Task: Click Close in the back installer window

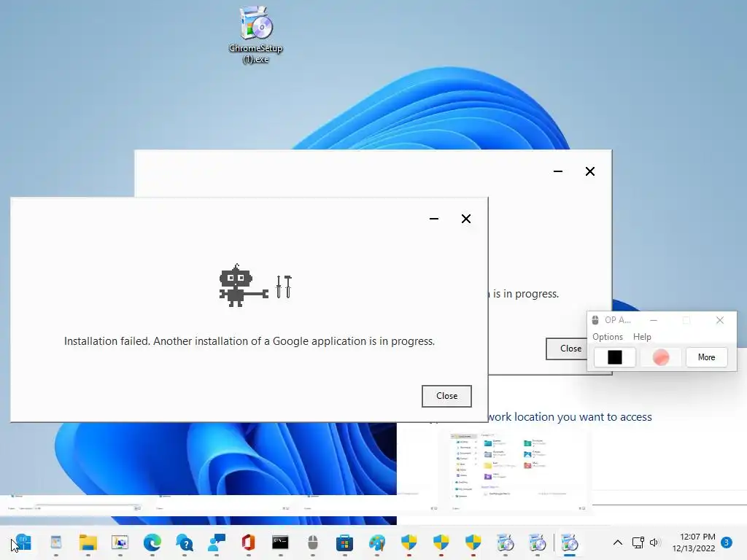Action: (x=567, y=349)
